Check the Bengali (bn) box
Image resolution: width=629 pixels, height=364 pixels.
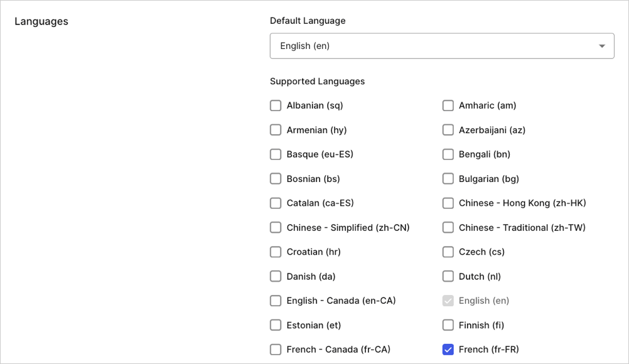(x=448, y=154)
